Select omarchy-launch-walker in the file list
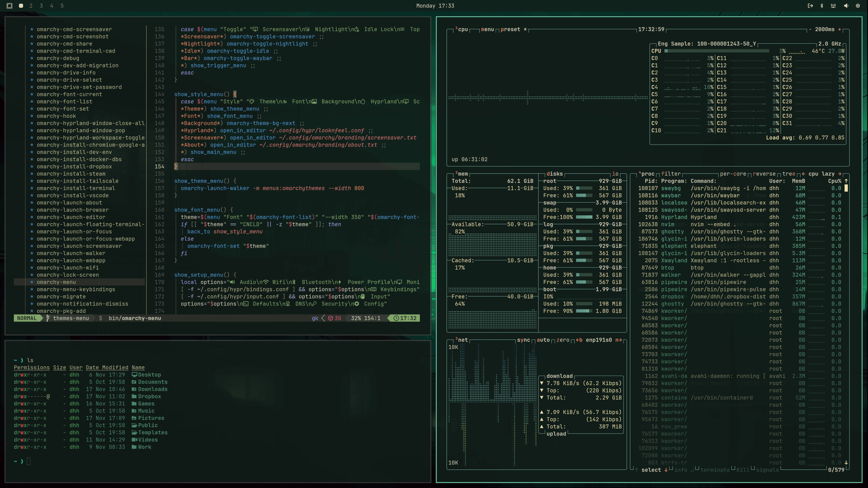 click(x=71, y=253)
